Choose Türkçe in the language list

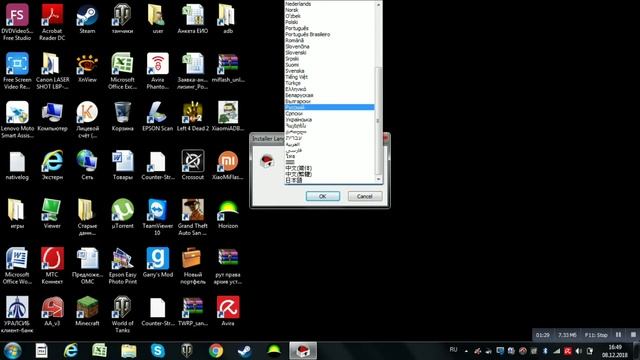[x=329, y=83]
